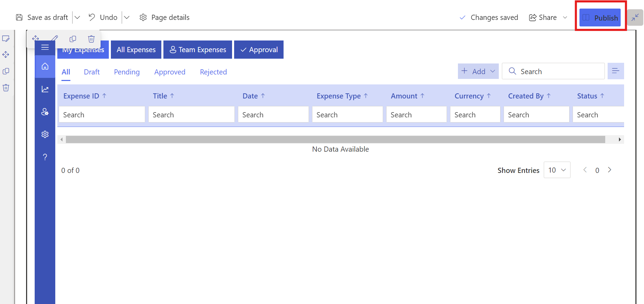Select the Draft filter tab

[92, 72]
